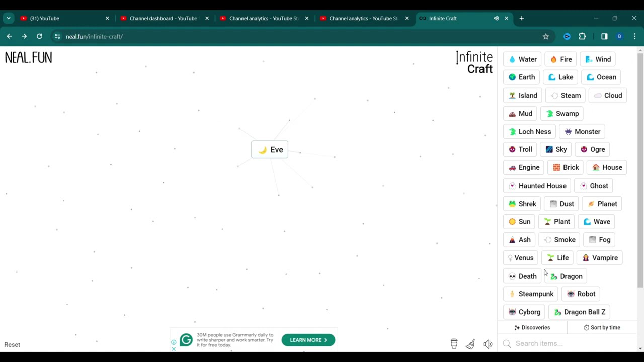Image resolution: width=644 pixels, height=362 pixels.
Task: Clear the canvas with broom icon
Action: (470, 344)
